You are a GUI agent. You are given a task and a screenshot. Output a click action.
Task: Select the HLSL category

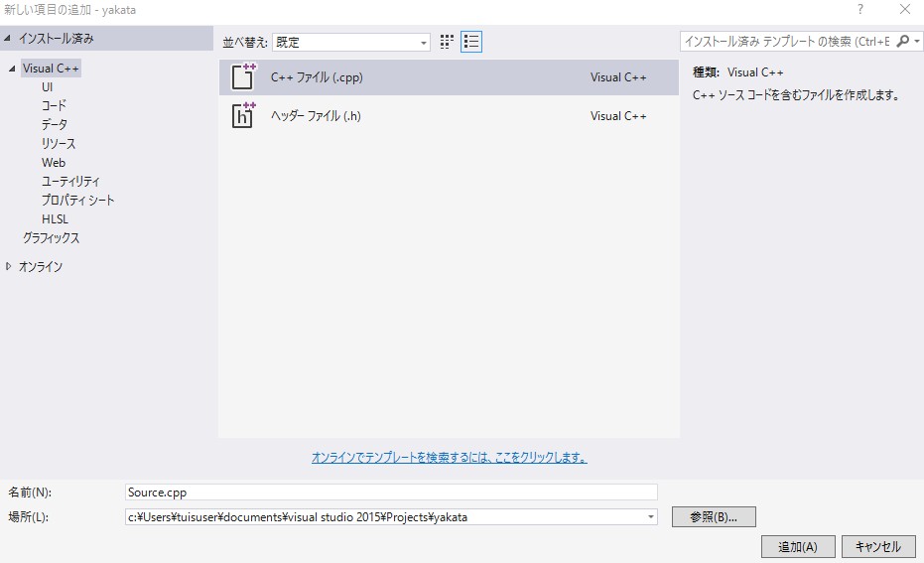point(55,219)
